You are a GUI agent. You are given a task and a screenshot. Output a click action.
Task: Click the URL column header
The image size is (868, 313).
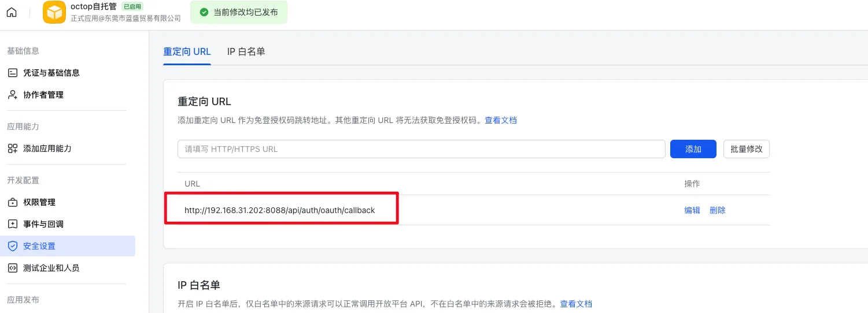click(x=192, y=184)
